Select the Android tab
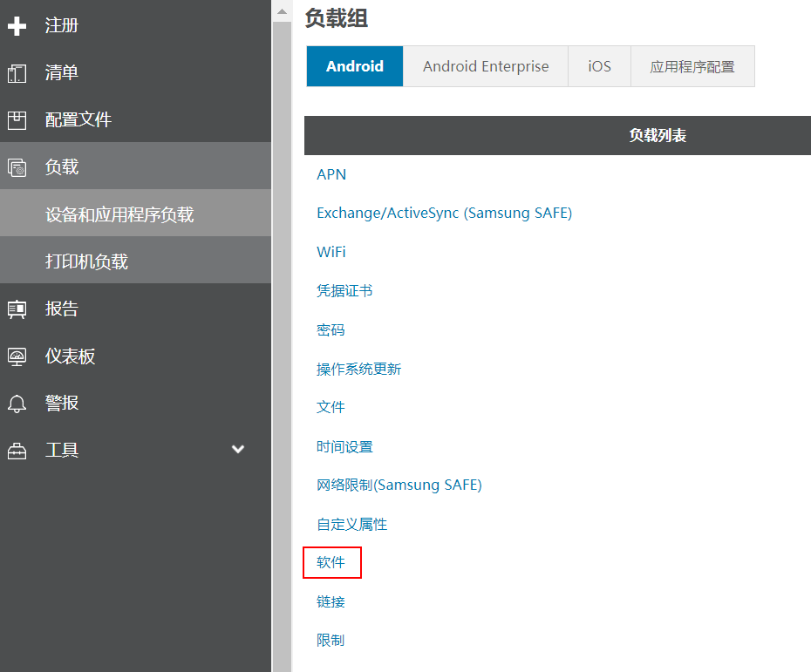The height and width of the screenshot is (672, 811). click(x=355, y=66)
